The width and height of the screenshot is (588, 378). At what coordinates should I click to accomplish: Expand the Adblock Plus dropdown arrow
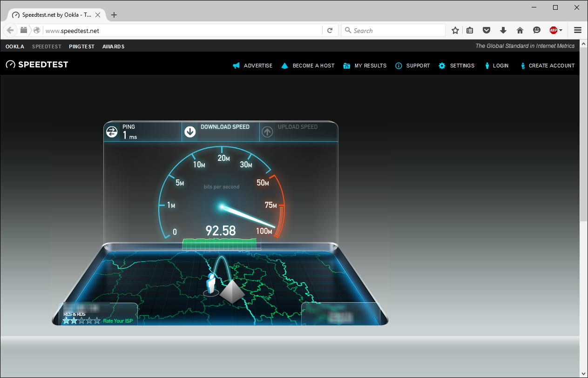[561, 30]
